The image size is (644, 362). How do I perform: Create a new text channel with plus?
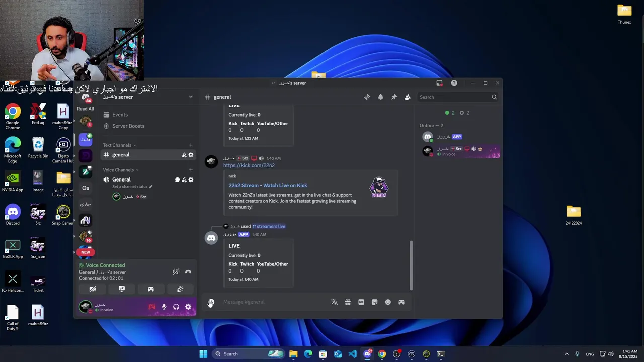[191, 145]
